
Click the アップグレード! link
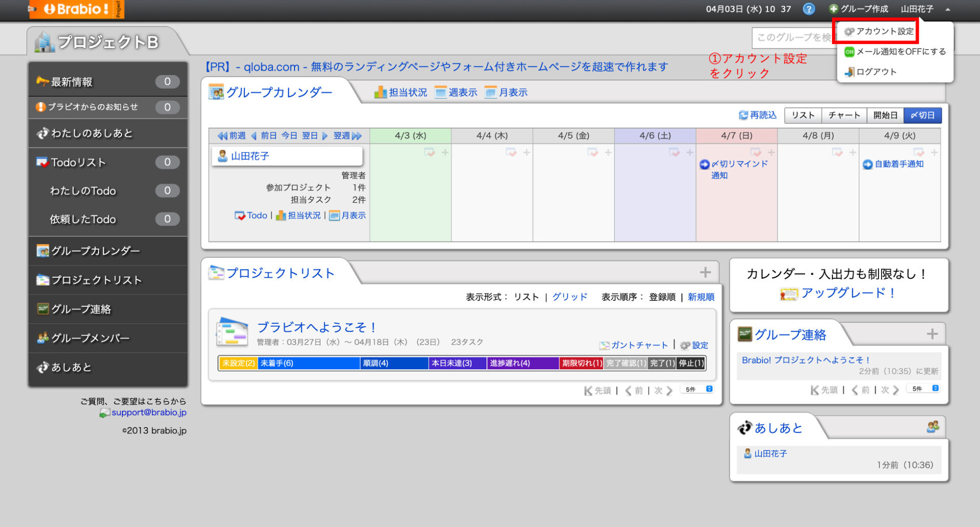(x=847, y=293)
